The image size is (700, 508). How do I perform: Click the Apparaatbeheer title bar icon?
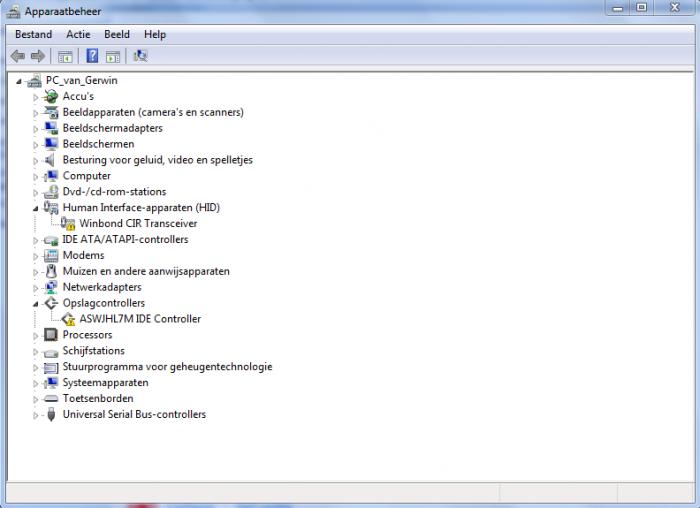13,11
